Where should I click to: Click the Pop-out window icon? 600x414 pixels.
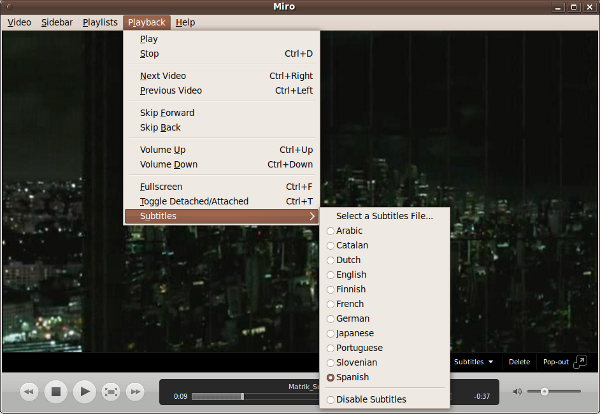point(578,361)
